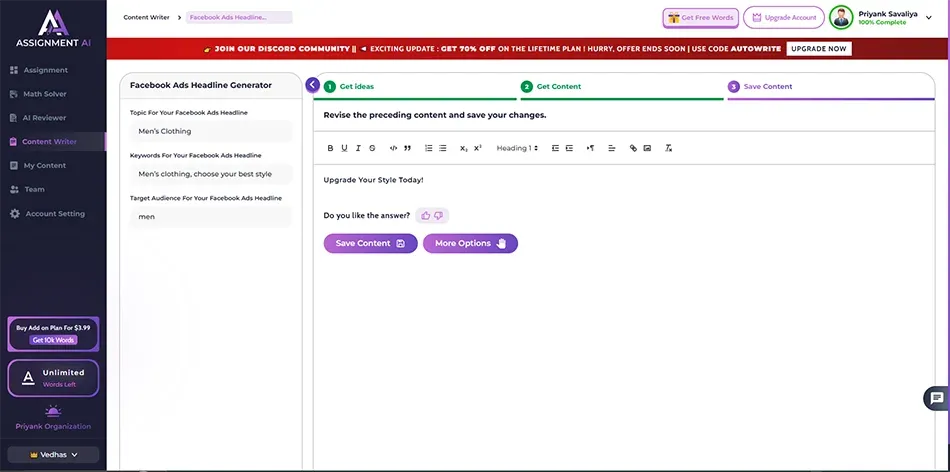
Task: Insert a link using the link icon
Action: 633,148
